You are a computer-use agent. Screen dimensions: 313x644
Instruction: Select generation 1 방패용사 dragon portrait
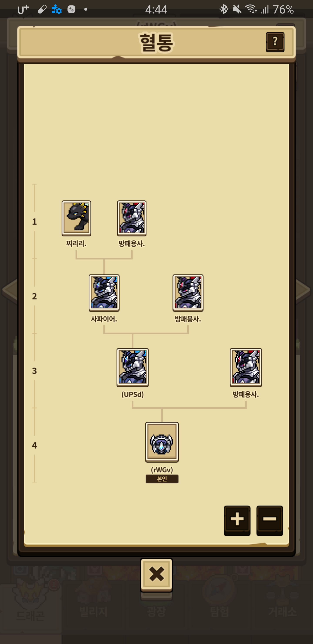pos(132,218)
